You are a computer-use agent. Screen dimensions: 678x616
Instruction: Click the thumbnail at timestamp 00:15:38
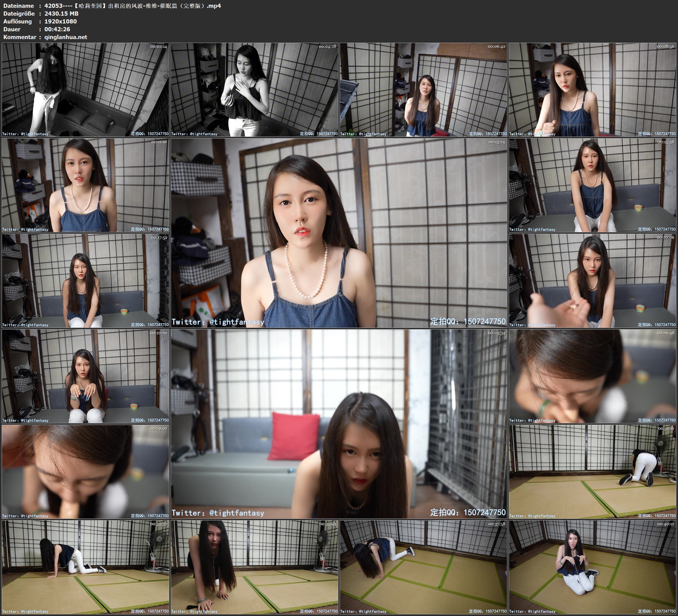[593, 185]
